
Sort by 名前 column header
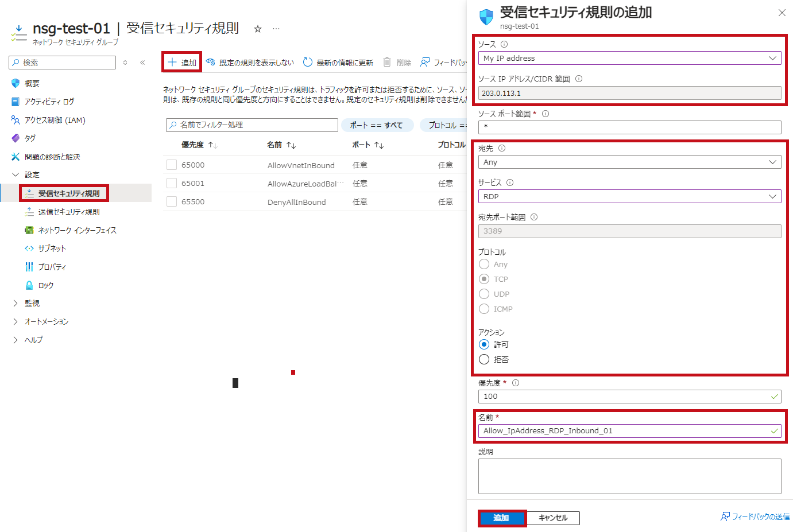pos(281,145)
